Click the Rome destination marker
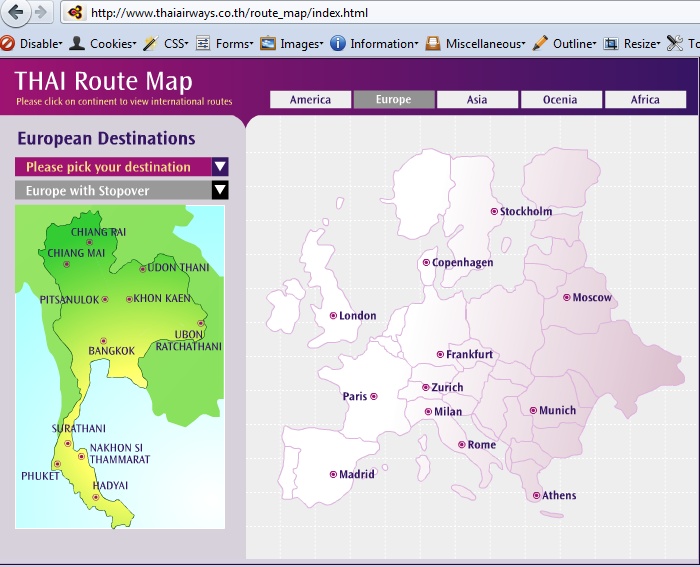The height and width of the screenshot is (567, 700). point(462,445)
